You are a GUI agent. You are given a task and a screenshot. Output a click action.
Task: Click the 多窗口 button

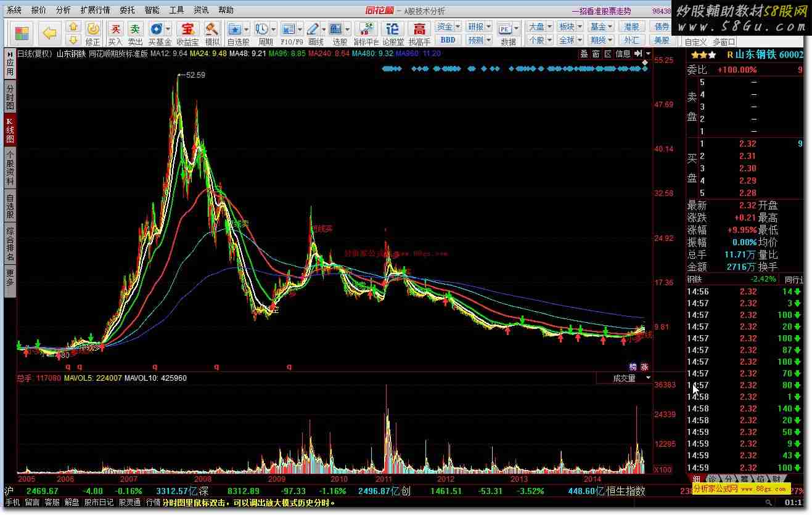click(724, 42)
